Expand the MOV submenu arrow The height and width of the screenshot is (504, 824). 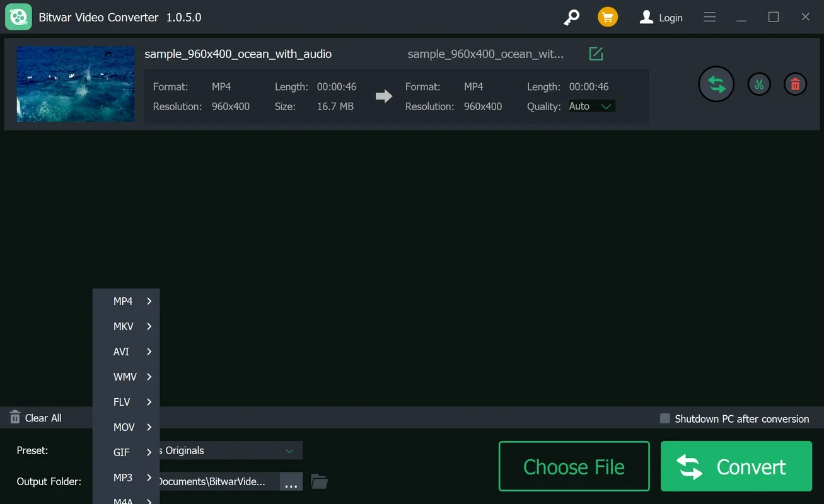[x=149, y=427]
